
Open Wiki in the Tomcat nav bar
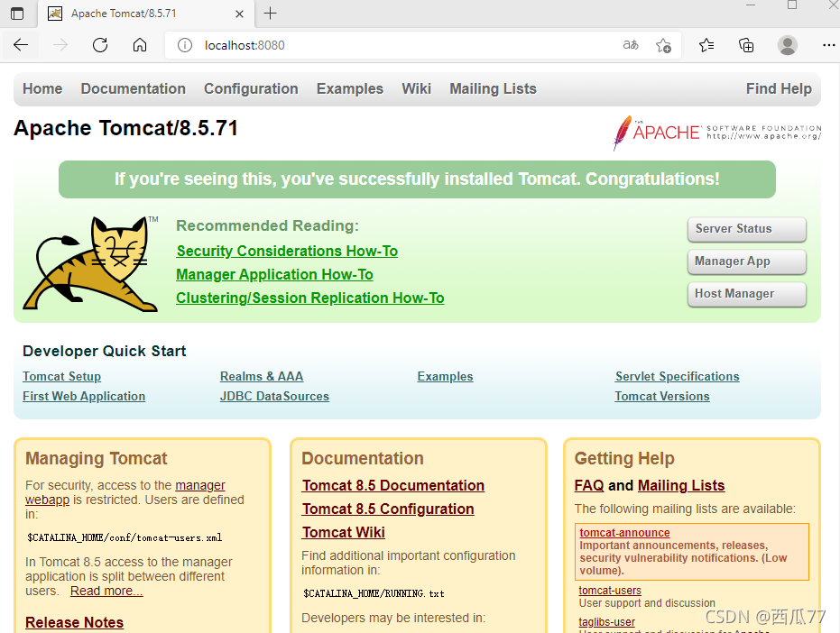[x=416, y=88]
